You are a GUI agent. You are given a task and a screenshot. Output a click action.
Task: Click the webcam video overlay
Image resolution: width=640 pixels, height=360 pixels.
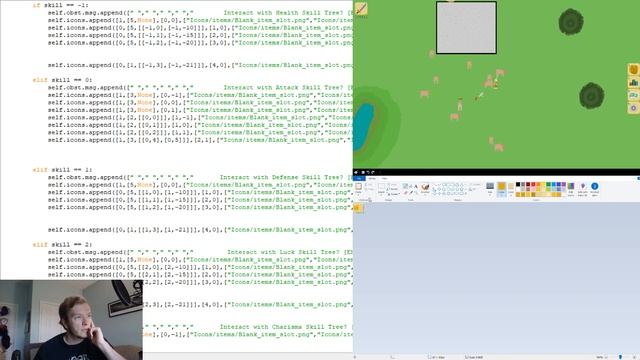tap(71, 320)
